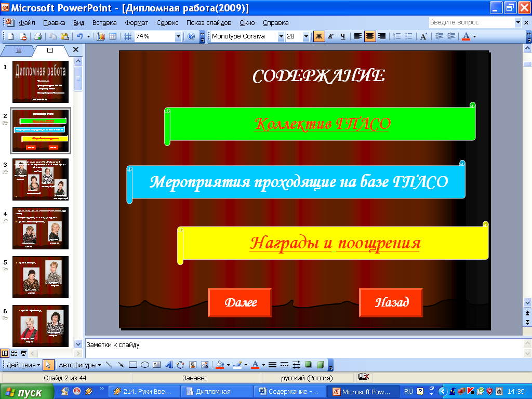Insert a chart using the chart icon

point(101,36)
